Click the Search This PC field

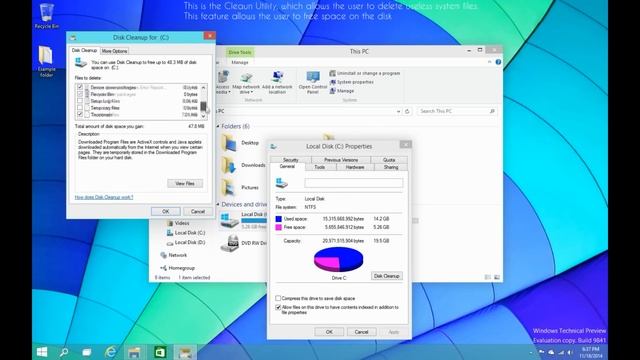coord(457,111)
